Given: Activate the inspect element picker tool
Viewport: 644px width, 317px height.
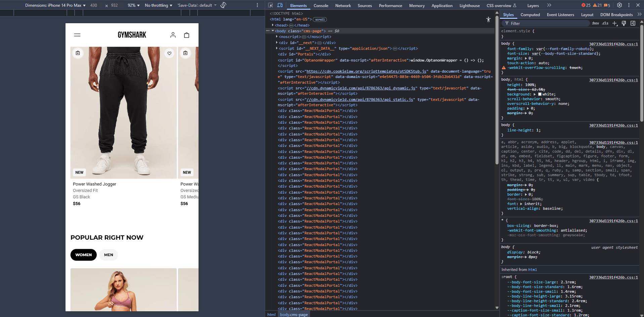Looking at the screenshot, I should pos(270,5).
